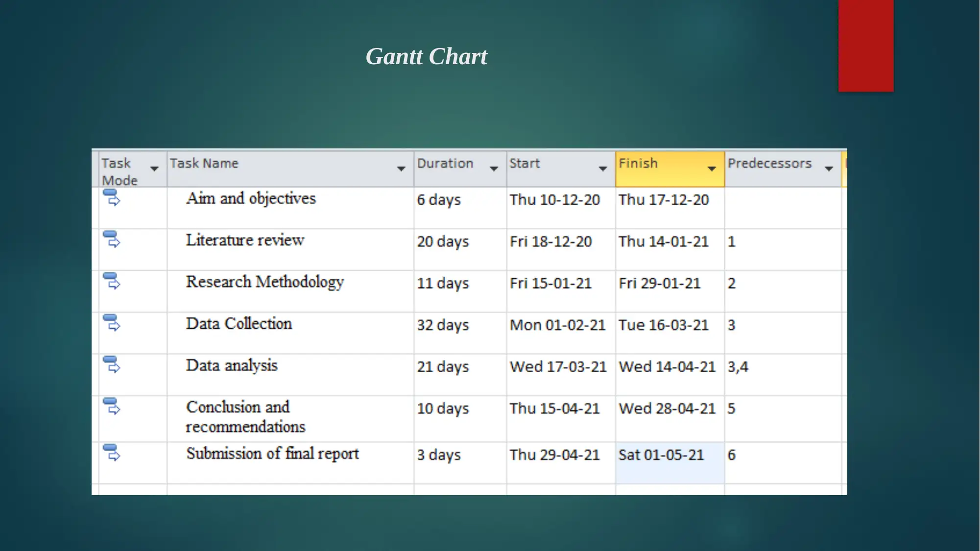Click start date 'Thu 15-04-21'

554,408
